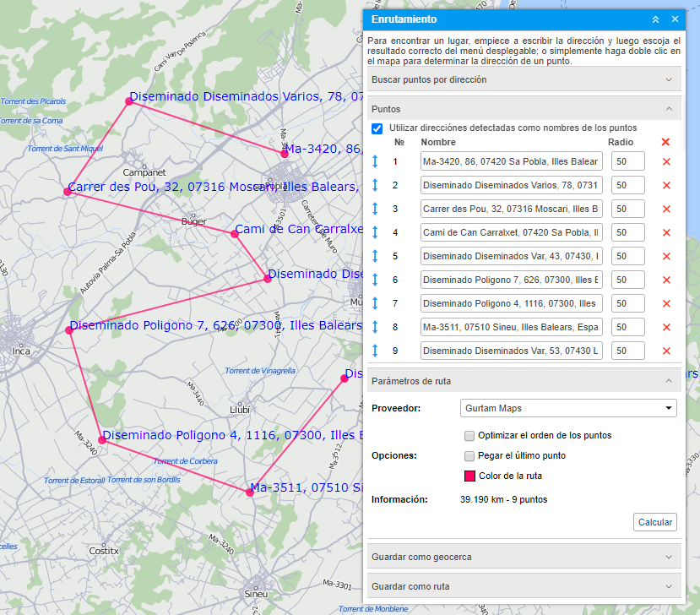Expand Guardar como ruta section
The height and width of the screenshot is (615, 700).
pos(524,586)
